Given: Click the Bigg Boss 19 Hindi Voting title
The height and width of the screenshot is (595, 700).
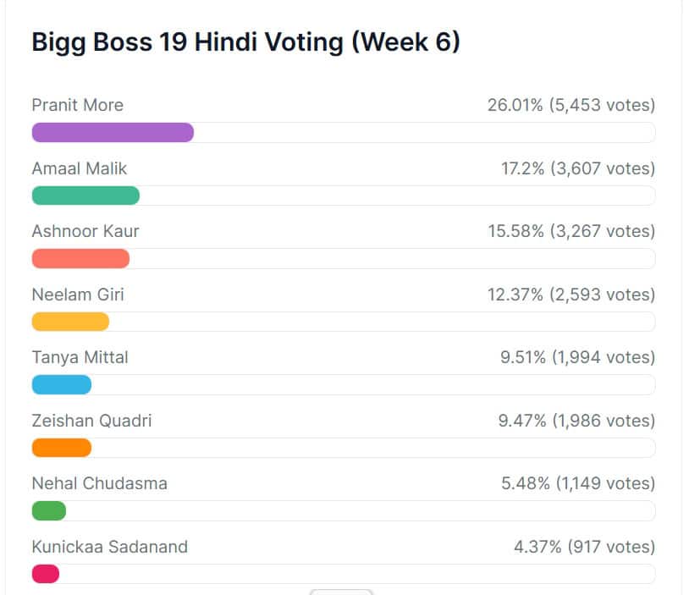Looking at the screenshot, I should [x=245, y=42].
